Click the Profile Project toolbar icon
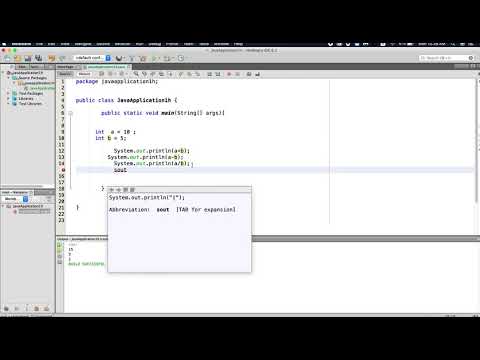480x360 pixels. pos(181,58)
